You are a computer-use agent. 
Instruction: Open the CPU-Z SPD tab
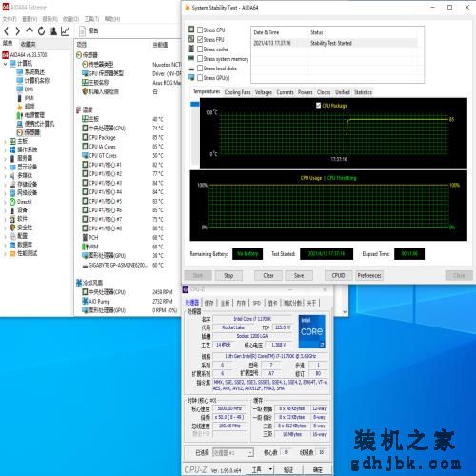[x=257, y=303]
